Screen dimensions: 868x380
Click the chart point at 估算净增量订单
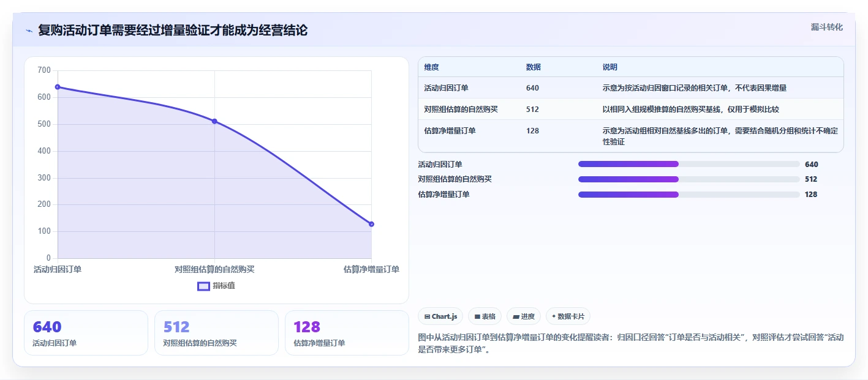pyautogui.click(x=371, y=224)
